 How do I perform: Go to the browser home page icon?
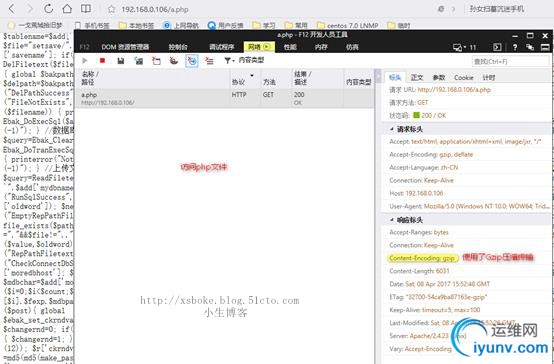(x=67, y=9)
